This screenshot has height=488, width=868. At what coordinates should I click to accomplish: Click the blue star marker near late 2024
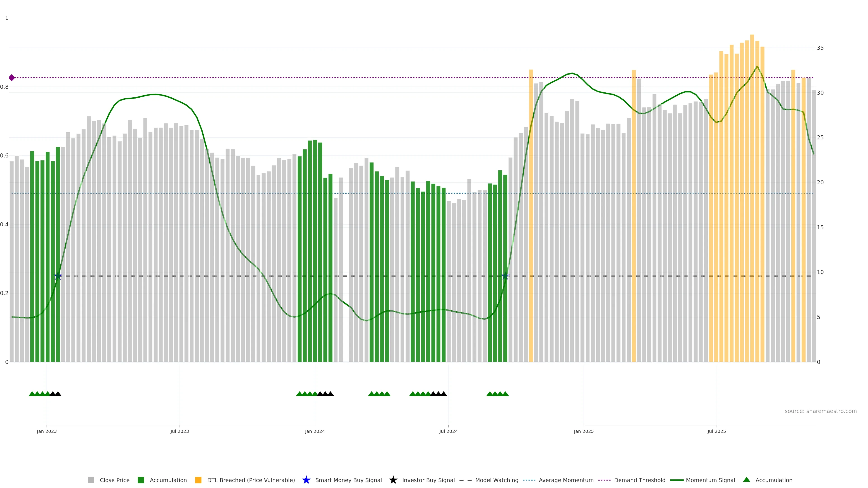pos(505,276)
